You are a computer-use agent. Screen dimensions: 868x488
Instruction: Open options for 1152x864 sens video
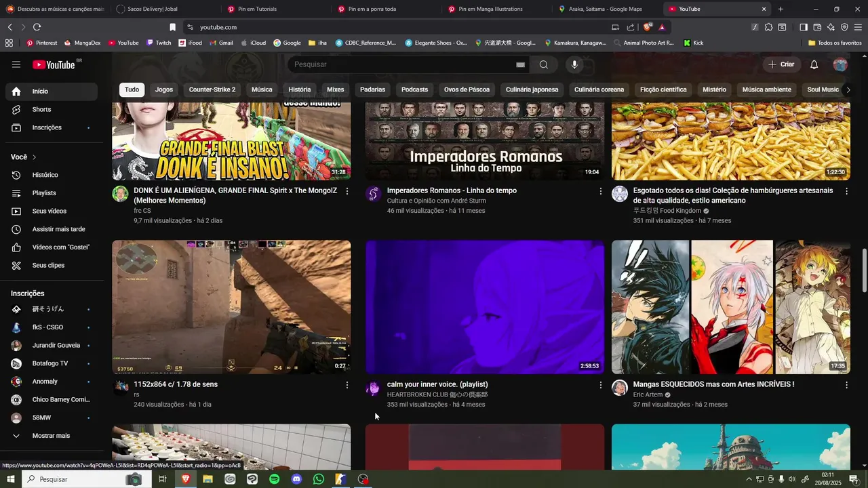pyautogui.click(x=347, y=385)
